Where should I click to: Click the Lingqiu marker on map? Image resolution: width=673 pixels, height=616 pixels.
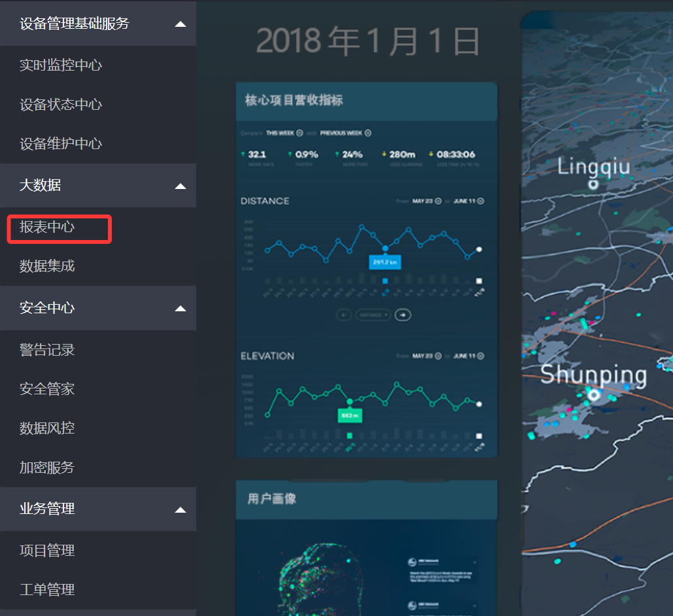(x=593, y=184)
